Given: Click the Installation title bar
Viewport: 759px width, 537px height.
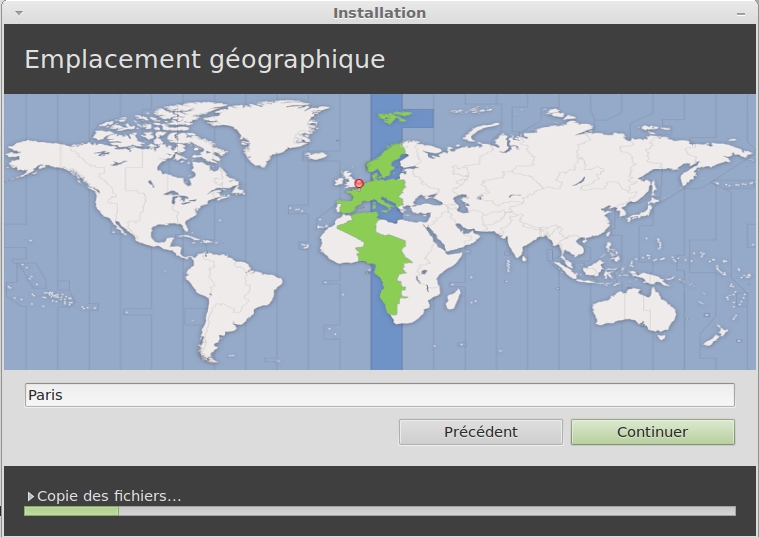Looking at the screenshot, I should pyautogui.click(x=379, y=13).
